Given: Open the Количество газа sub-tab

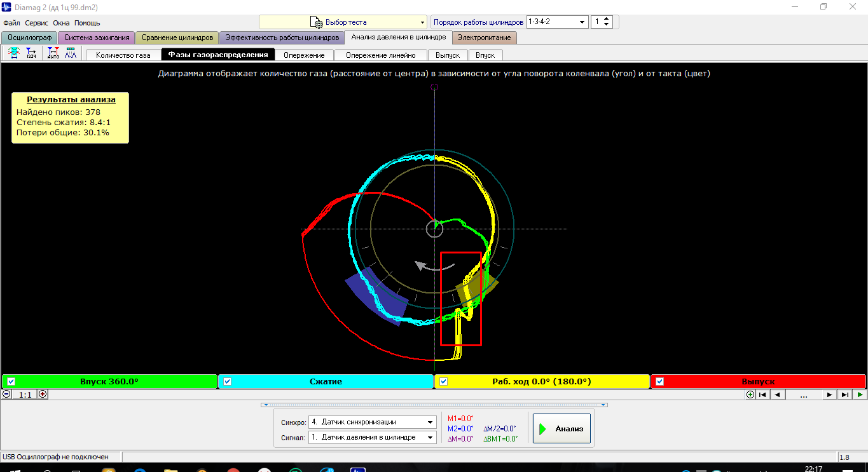Looking at the screenshot, I should click(123, 55).
